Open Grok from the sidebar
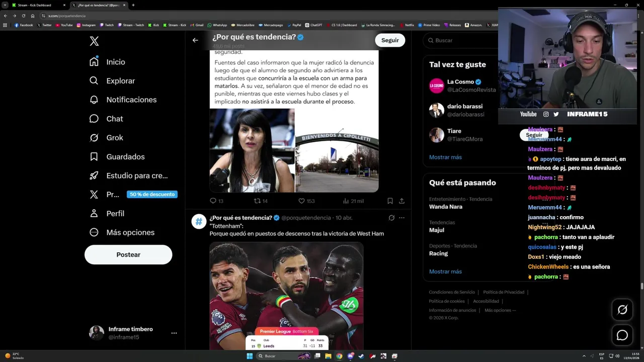 coord(106,138)
